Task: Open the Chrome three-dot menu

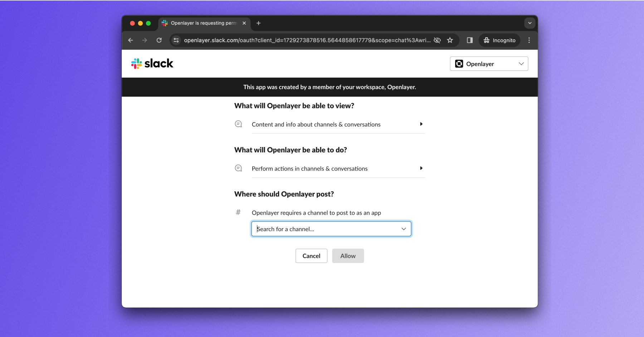Action: (529, 40)
